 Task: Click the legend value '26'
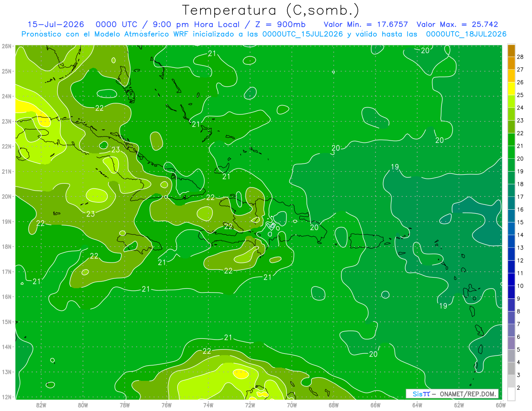[520, 82]
